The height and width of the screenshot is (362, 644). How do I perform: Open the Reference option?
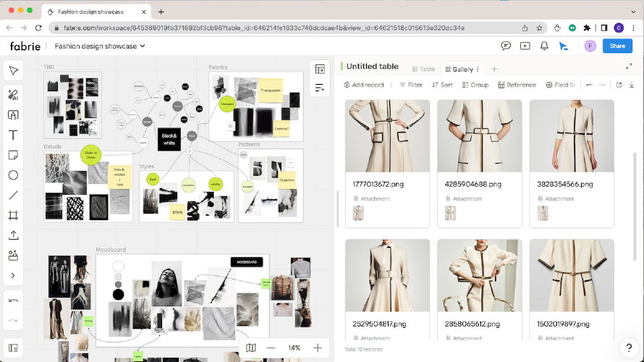[517, 85]
